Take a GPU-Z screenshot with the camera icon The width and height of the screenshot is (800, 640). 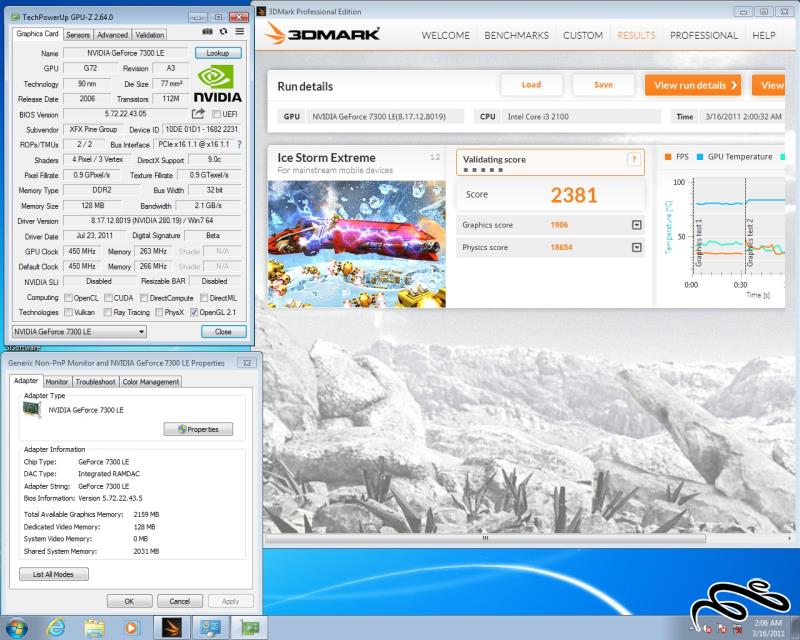[x=207, y=32]
